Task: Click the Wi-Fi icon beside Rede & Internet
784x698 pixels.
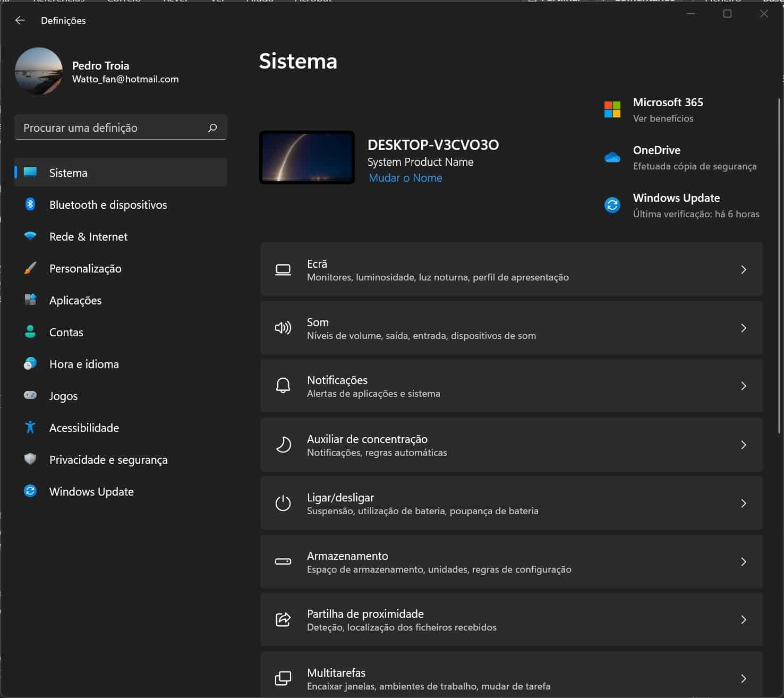Action: point(30,236)
